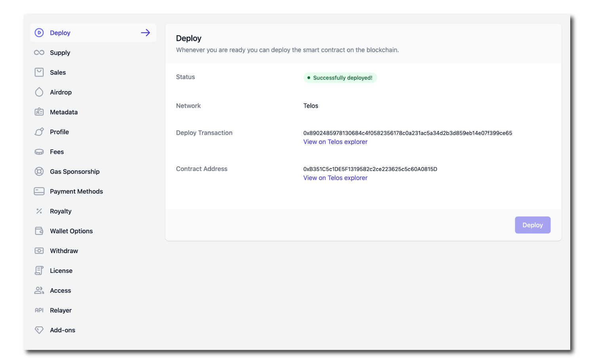Click the Deploy play-circle icon in sidebar
Screen dimensions: 594x364
(x=39, y=33)
